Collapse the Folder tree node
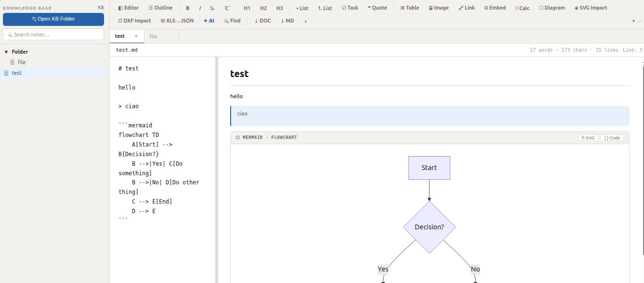The image size is (644, 283). coord(6,52)
